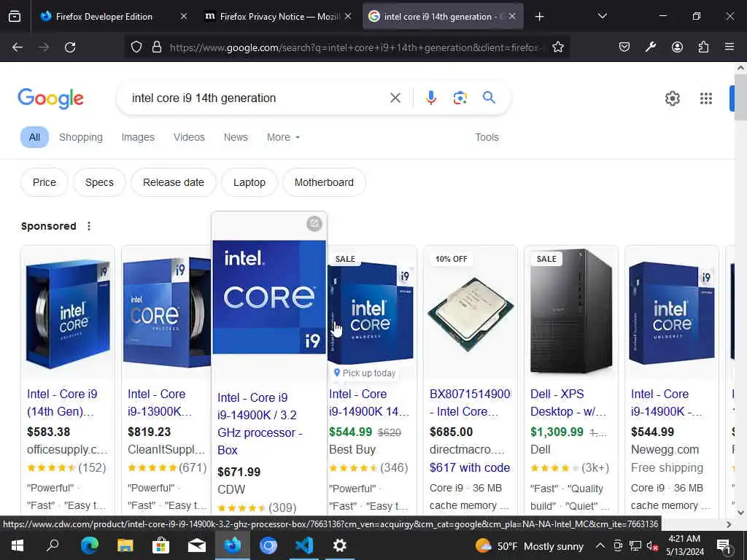Click Google search input field

point(258,98)
